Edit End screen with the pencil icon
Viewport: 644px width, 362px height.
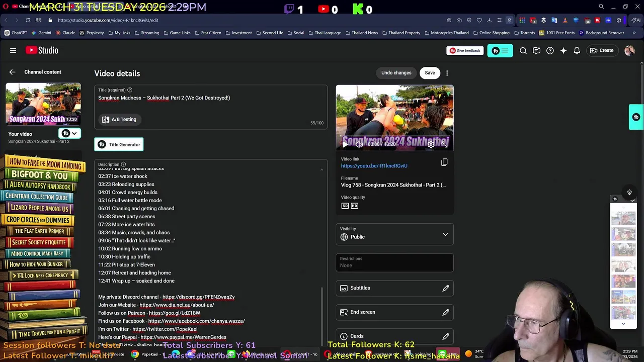[446, 312]
